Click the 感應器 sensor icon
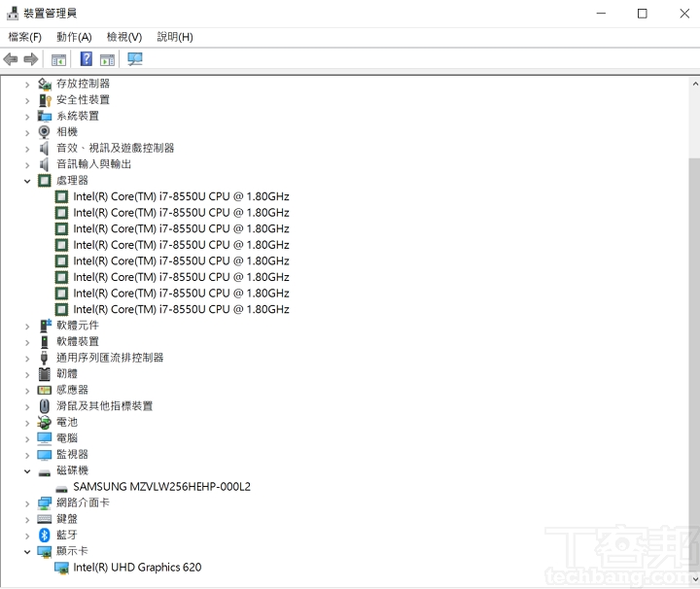 [x=44, y=390]
